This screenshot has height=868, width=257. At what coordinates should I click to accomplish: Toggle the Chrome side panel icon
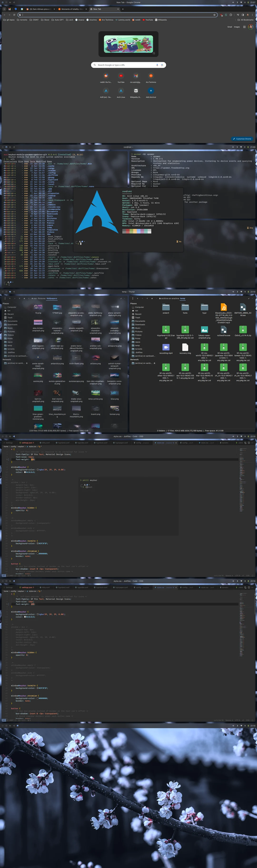242,15
